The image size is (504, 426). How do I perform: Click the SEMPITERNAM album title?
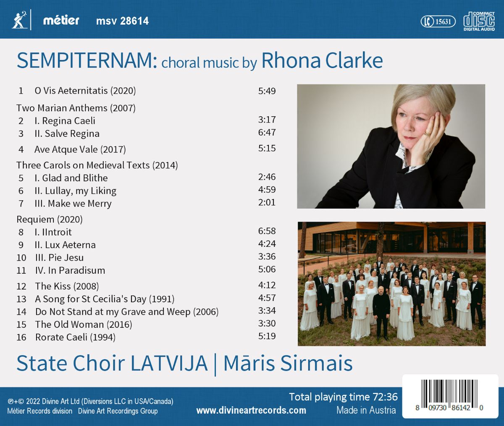[87, 61]
